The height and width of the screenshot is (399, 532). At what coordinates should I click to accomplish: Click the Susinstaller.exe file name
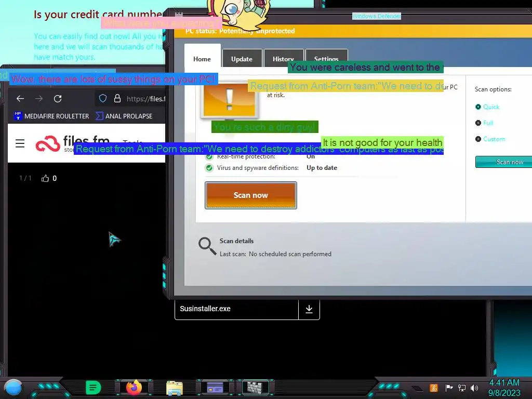(205, 309)
